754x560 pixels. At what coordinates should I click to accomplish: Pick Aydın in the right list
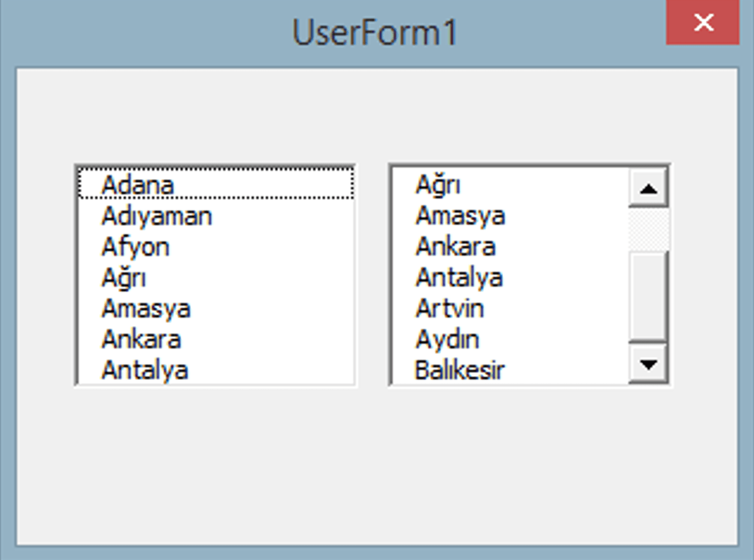pos(511,339)
